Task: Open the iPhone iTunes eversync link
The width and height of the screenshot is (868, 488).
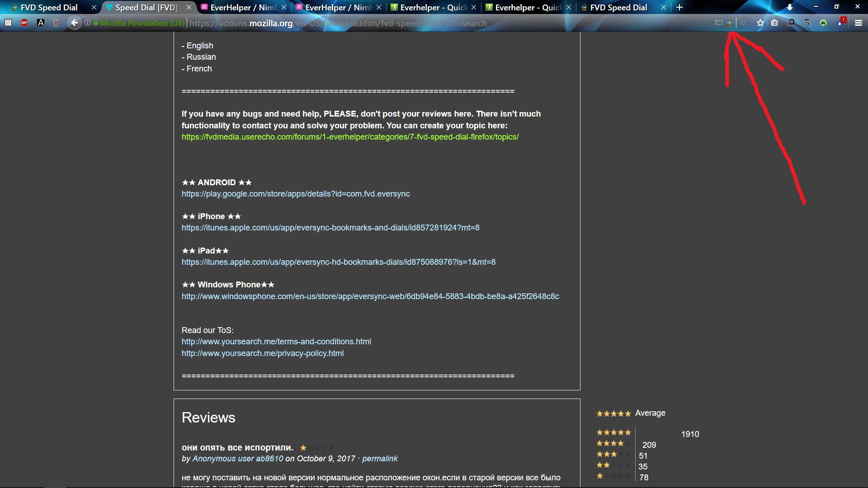Action: click(330, 228)
